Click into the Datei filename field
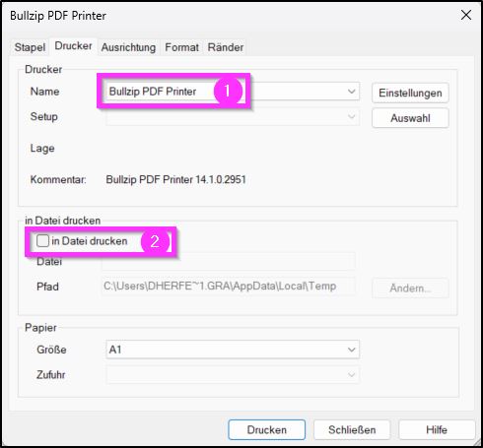 tap(229, 261)
